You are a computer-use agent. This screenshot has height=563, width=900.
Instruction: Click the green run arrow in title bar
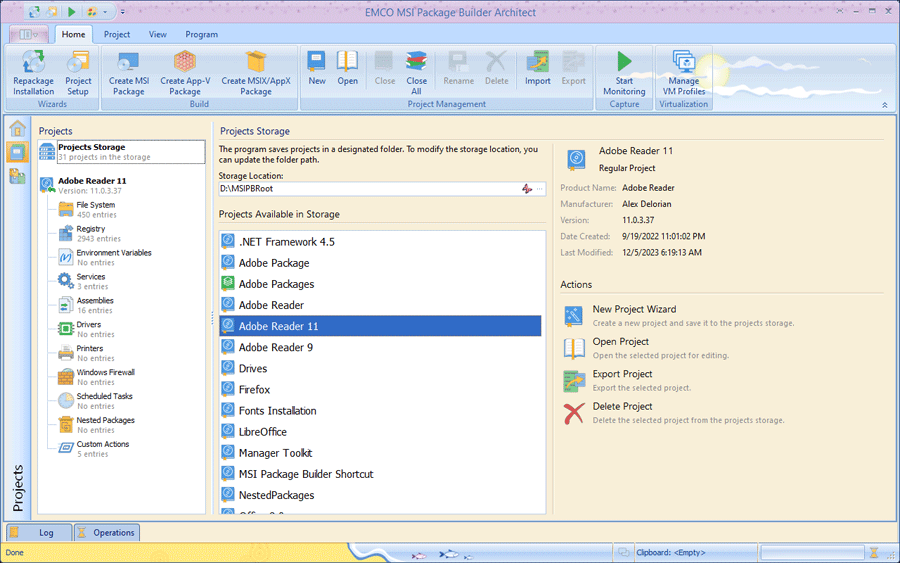tap(71, 11)
